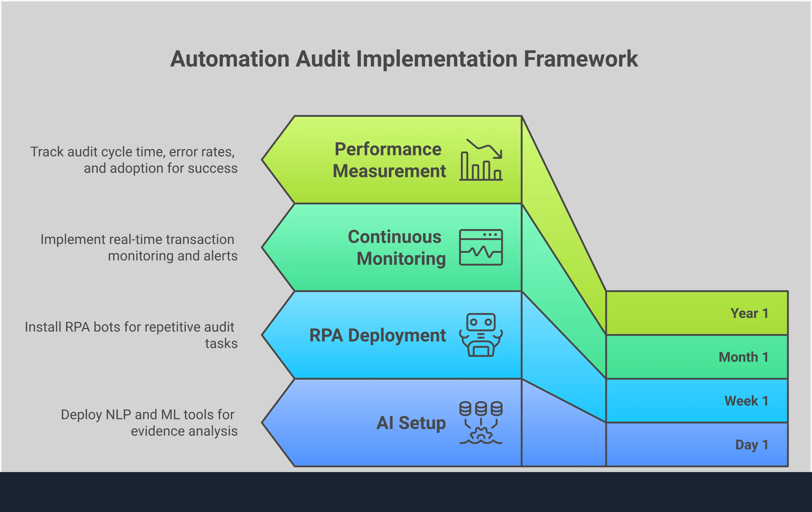
Task: Click the Year 1 timeline bar
Action: click(697, 313)
